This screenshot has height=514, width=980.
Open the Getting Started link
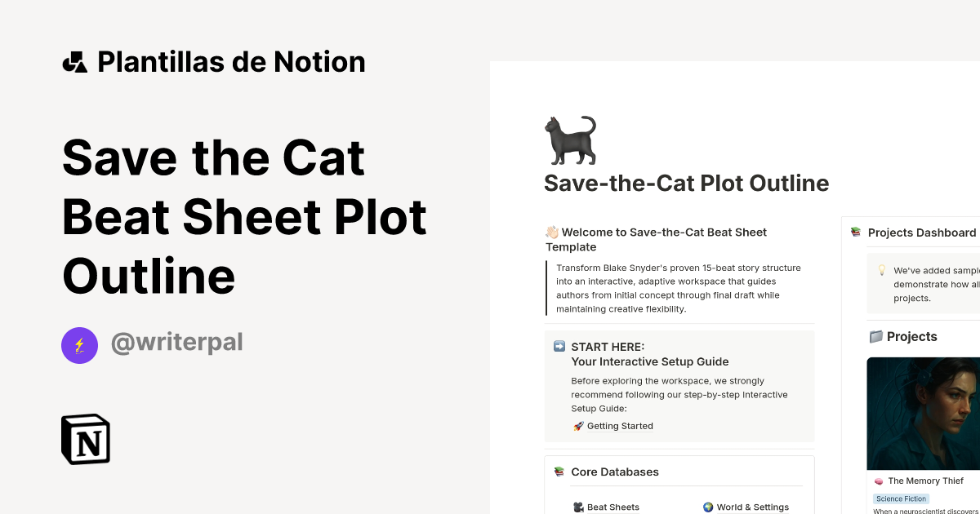(620, 425)
